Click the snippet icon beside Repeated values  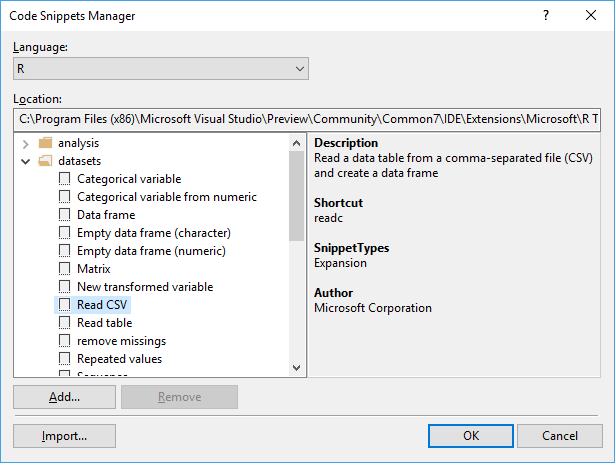click(x=65, y=359)
